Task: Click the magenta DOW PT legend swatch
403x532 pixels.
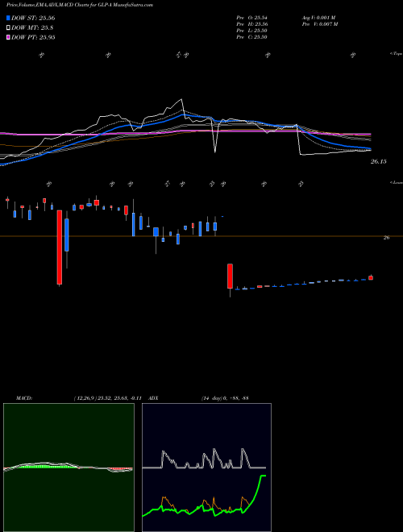Action: tap(8, 37)
